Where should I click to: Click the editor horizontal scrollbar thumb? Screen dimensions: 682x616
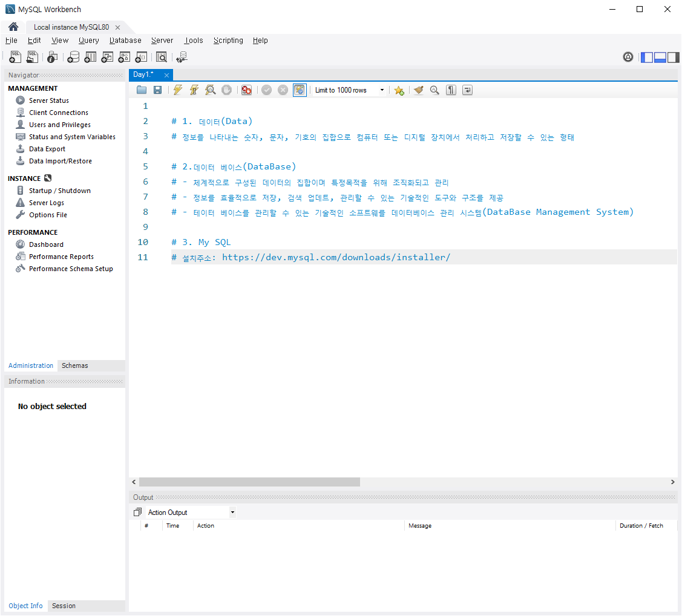coord(249,482)
